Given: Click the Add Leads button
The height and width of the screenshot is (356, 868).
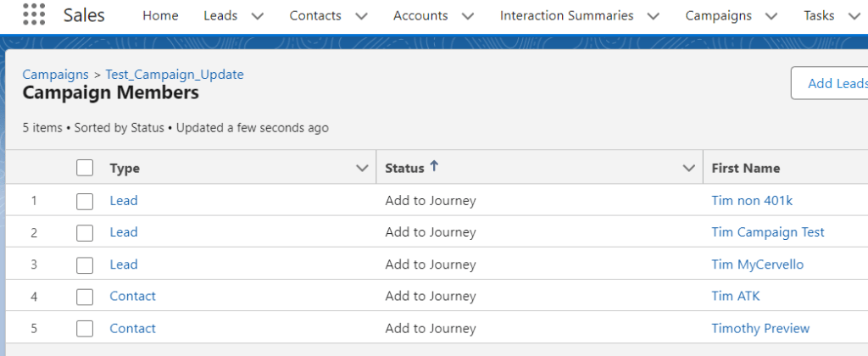Looking at the screenshot, I should [835, 83].
